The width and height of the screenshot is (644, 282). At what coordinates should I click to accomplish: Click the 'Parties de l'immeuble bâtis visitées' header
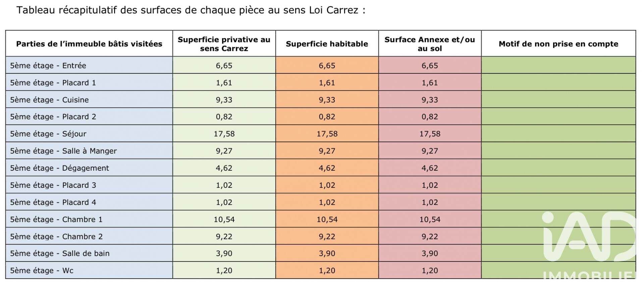click(x=89, y=44)
